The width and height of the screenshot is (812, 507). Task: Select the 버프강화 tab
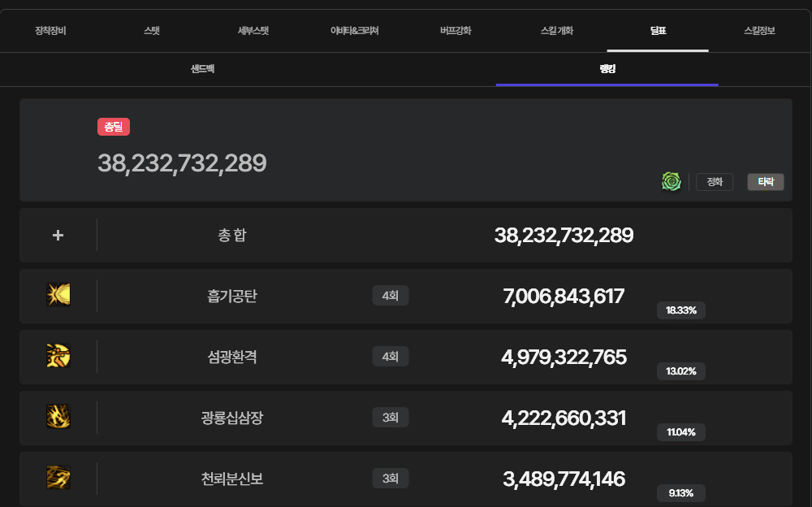click(456, 31)
